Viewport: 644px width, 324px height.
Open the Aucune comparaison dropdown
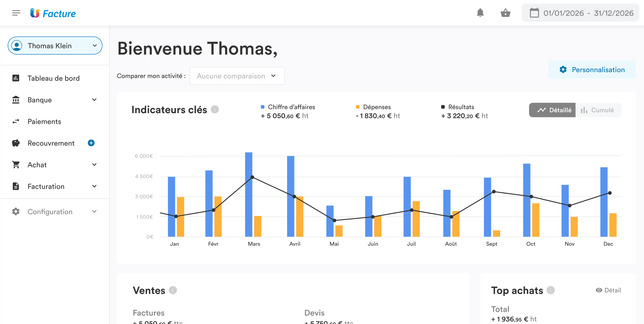(x=237, y=76)
